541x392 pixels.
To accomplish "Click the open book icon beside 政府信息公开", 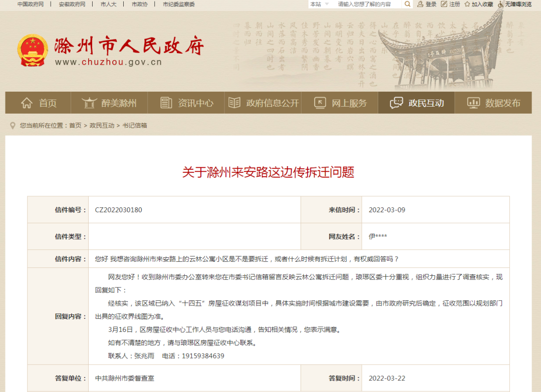I will point(234,103).
